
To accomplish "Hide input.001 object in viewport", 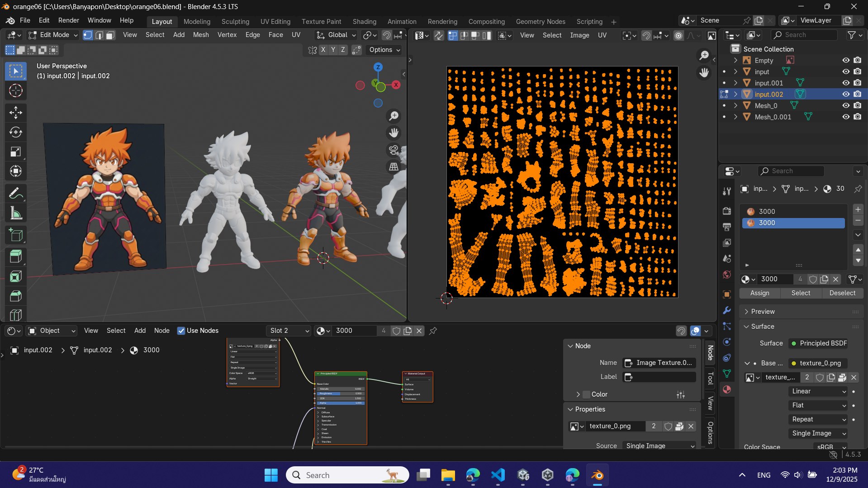I will pos(845,83).
